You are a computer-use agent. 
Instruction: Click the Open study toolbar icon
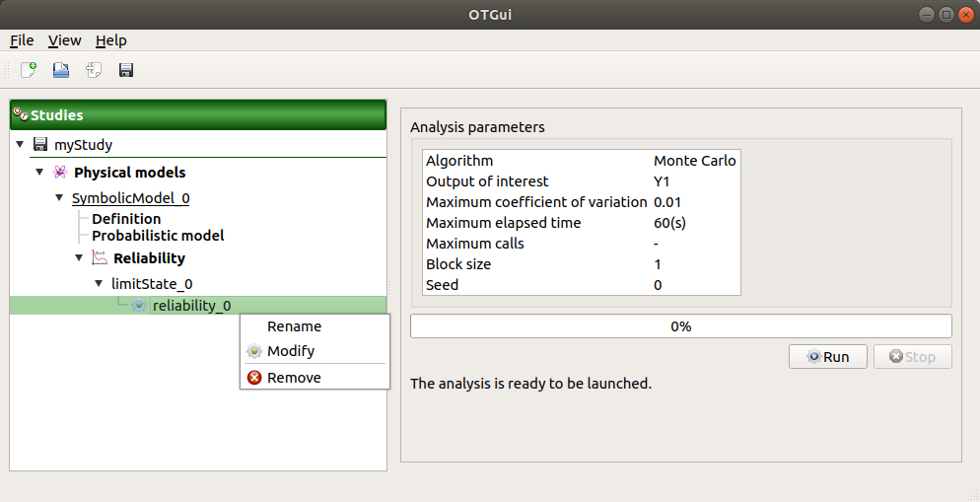click(61, 70)
